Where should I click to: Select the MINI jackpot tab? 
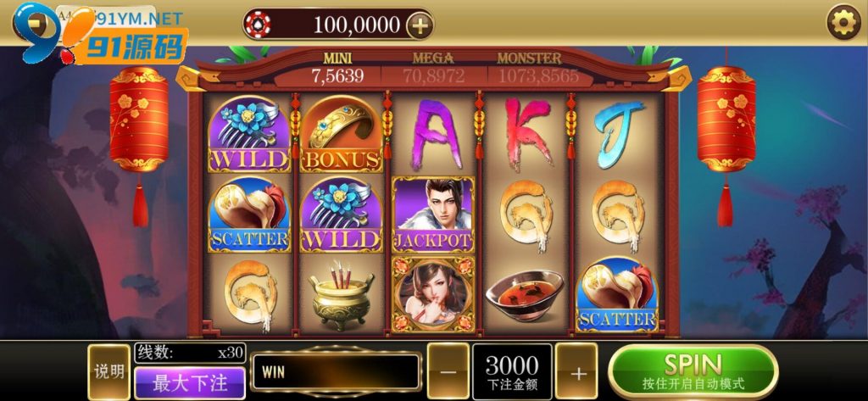337,68
